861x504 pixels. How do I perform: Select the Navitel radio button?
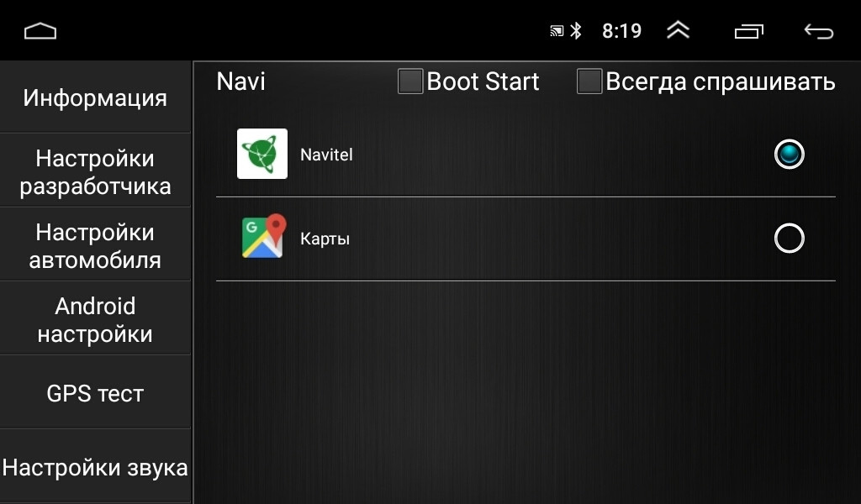coord(789,155)
